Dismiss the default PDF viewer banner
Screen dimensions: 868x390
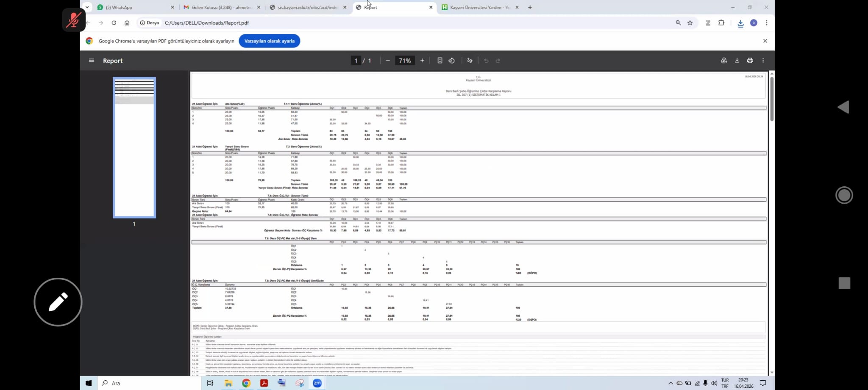point(765,41)
